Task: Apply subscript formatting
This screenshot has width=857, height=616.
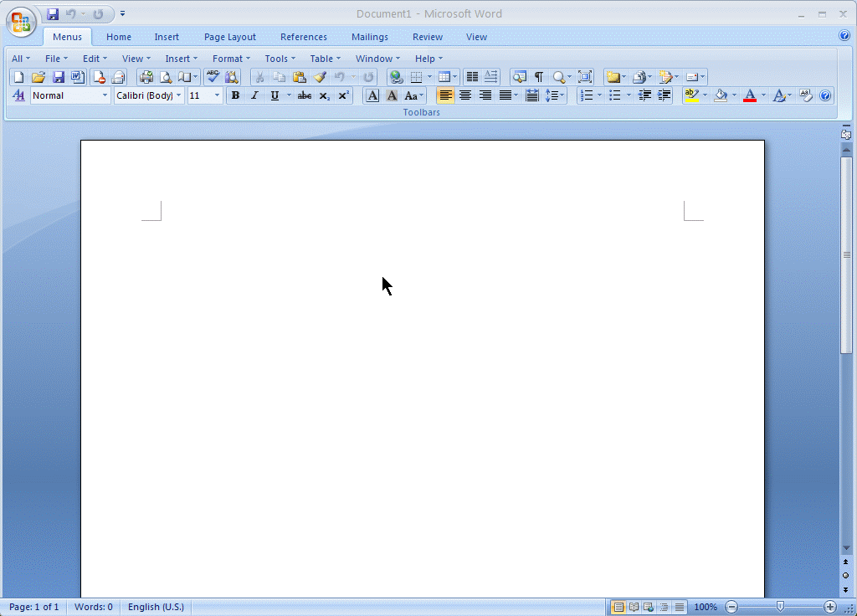Action: click(x=324, y=95)
